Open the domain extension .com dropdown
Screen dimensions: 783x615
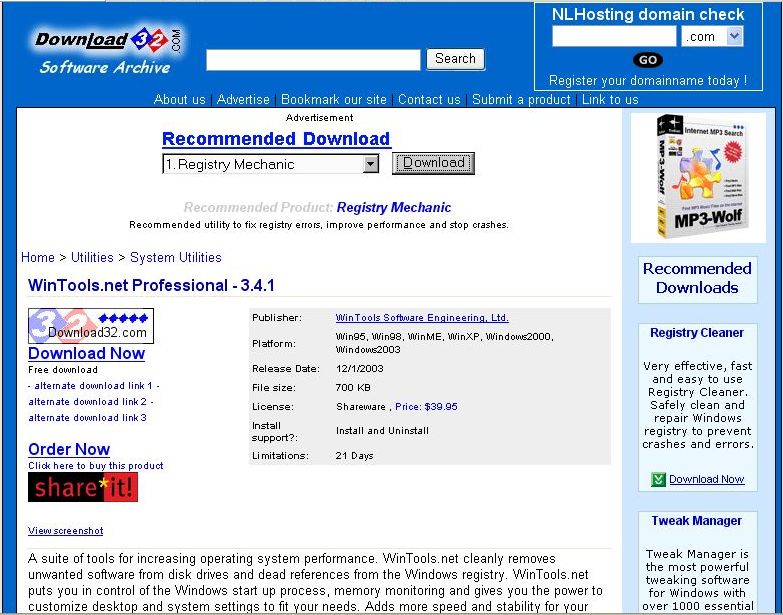tap(712, 36)
